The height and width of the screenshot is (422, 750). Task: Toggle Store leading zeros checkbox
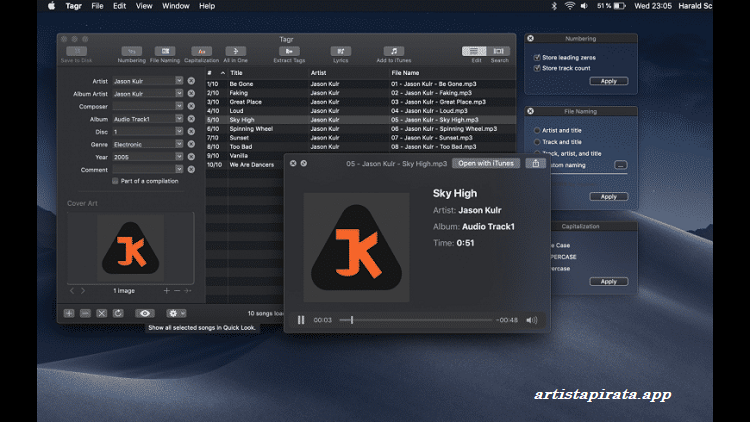537,58
